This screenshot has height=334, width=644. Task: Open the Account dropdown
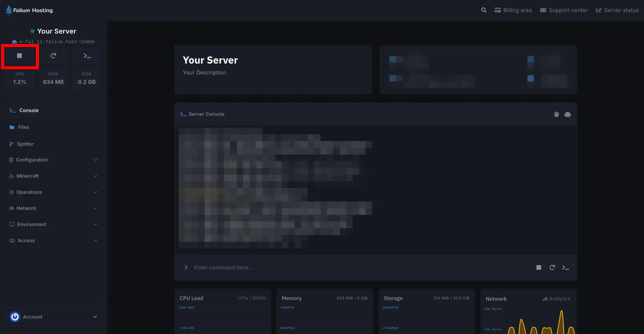pos(53,317)
